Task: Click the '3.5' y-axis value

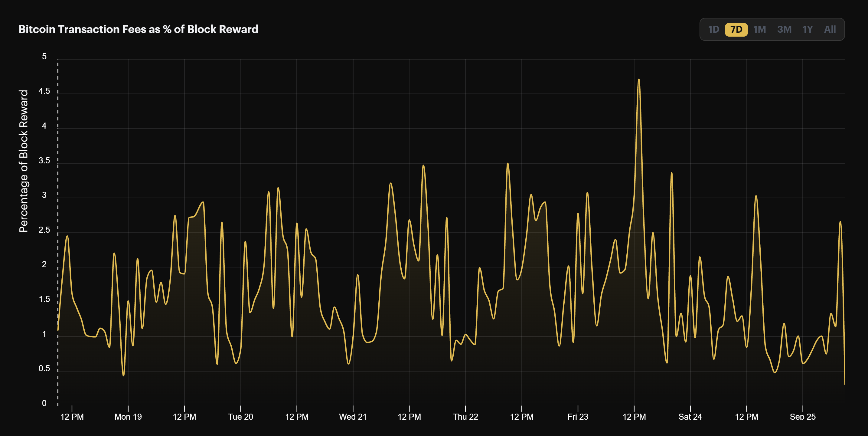Action: [44, 160]
